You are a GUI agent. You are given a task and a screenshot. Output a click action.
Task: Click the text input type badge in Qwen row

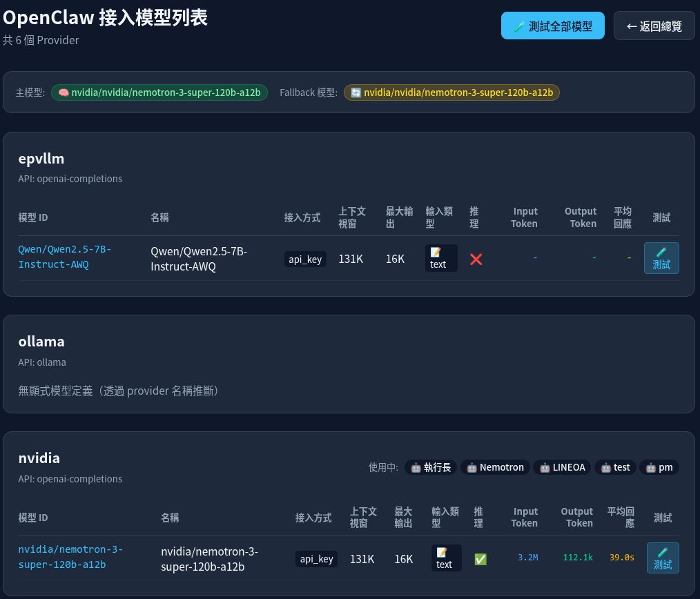coord(441,258)
